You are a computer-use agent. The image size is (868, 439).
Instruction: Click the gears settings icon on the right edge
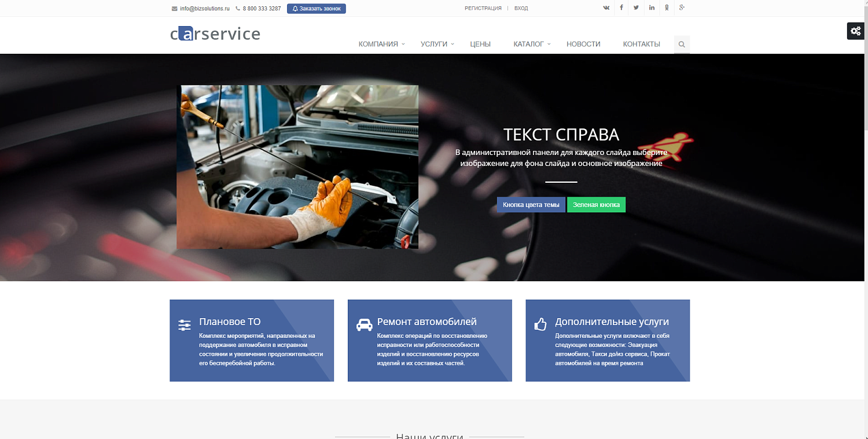pos(855,31)
